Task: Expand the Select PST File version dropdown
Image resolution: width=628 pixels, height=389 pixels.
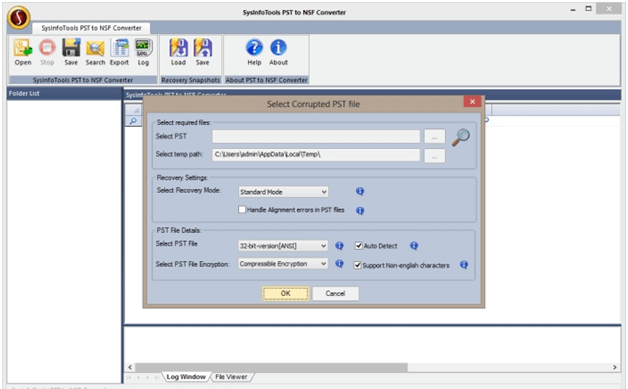Action: [283, 246]
